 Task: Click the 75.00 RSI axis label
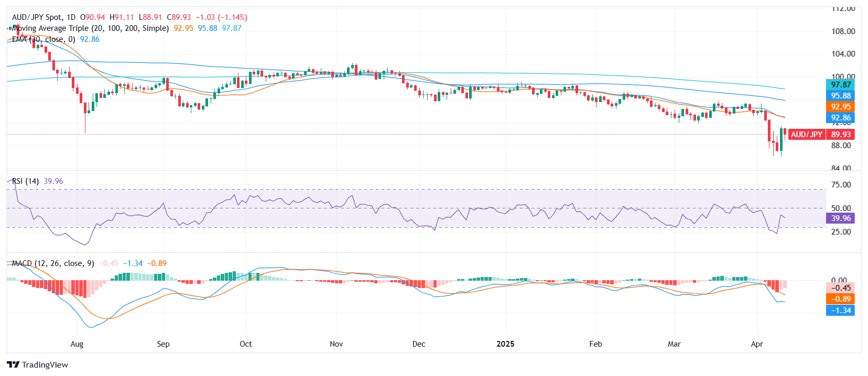[841, 185]
